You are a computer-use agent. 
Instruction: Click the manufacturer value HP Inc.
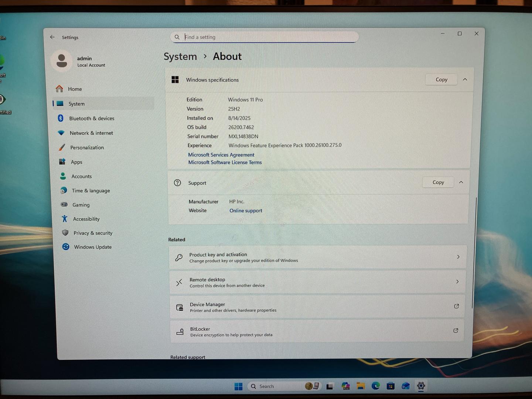tap(237, 201)
